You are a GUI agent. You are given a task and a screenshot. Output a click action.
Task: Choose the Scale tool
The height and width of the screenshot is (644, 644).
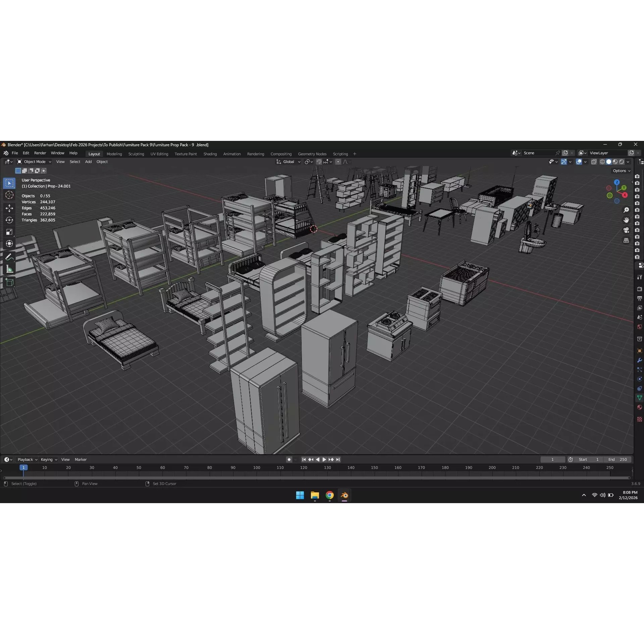tap(9, 232)
